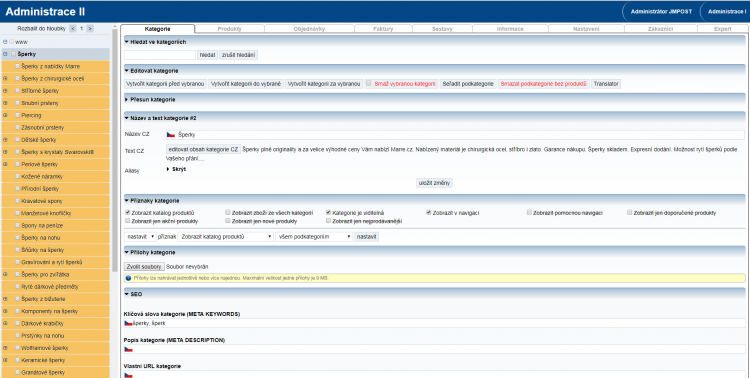Focus the category search input field
The image size is (750, 378).
coord(160,55)
